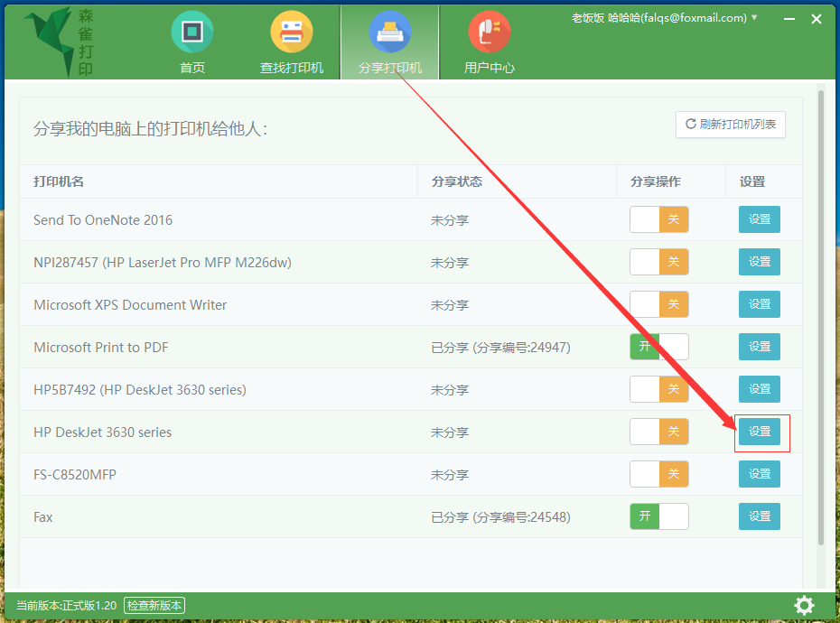This screenshot has height=623, width=840.
Task: Click 设置 for Microsoft Print to PDF
Action: [x=759, y=347]
